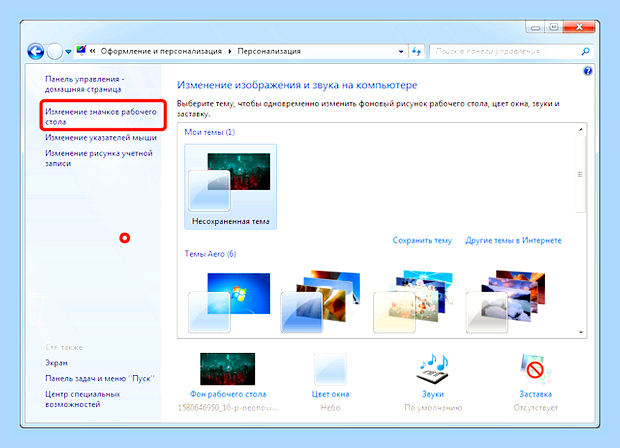Open the recent pages dropdown arrow

(x=68, y=52)
